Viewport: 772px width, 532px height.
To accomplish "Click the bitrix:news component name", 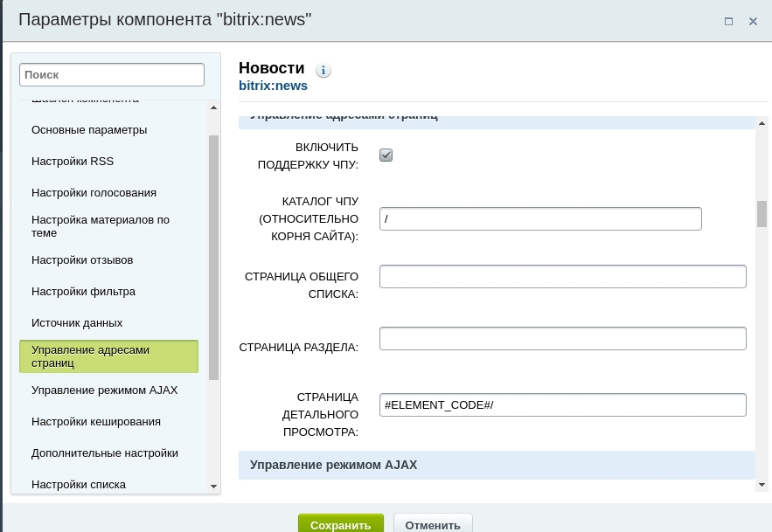I will [x=274, y=86].
